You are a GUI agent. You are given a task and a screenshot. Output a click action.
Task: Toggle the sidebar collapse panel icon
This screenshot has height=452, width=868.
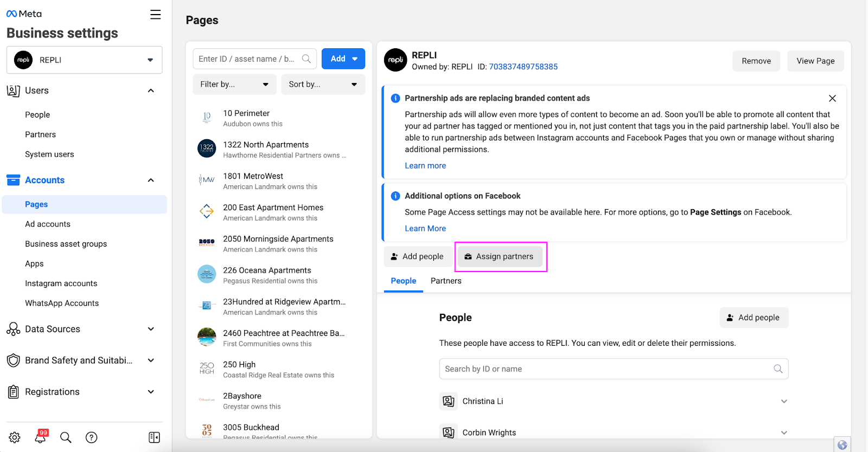(154, 437)
